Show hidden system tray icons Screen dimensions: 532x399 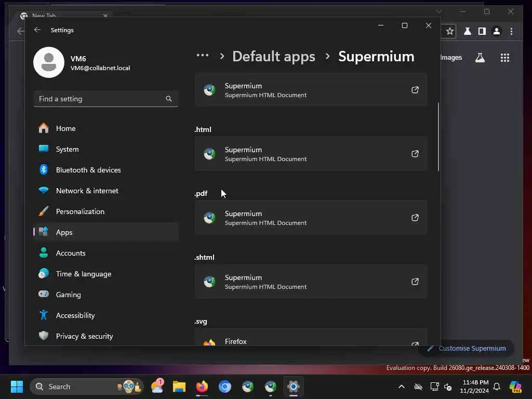(402, 387)
